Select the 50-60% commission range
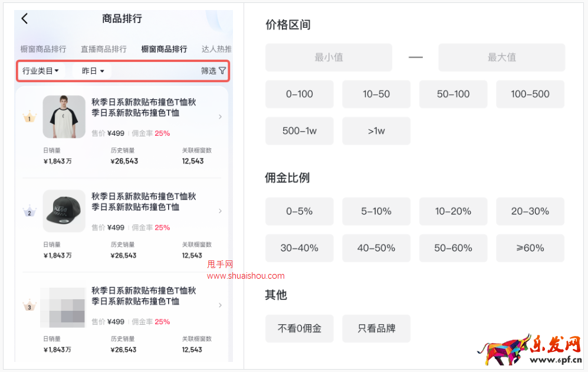The height and width of the screenshot is (372, 588). 453,248
